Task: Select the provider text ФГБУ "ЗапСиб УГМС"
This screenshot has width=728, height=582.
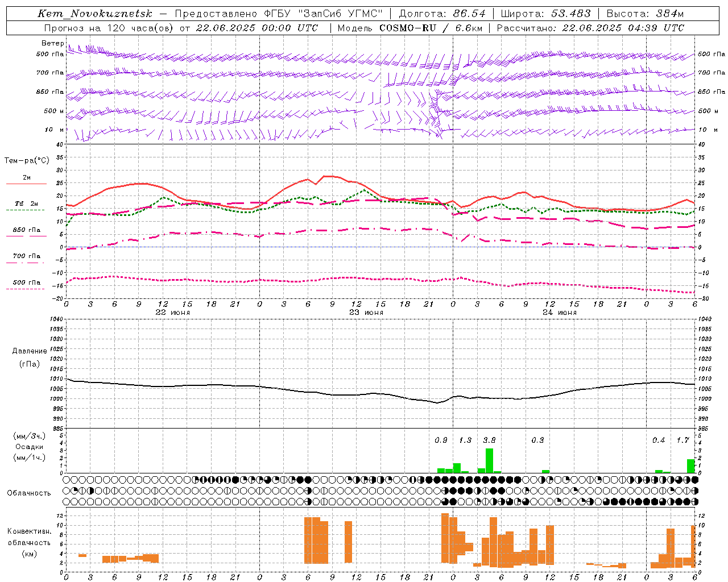Action: click(x=324, y=14)
